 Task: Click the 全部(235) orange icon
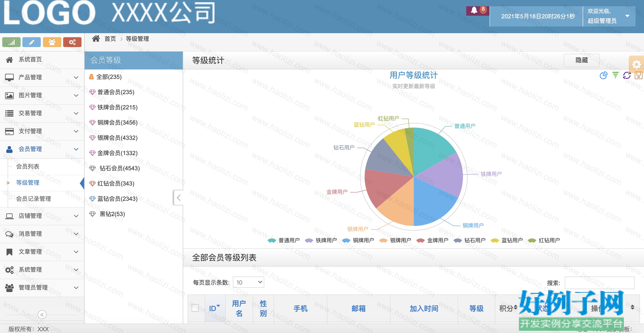coord(92,77)
